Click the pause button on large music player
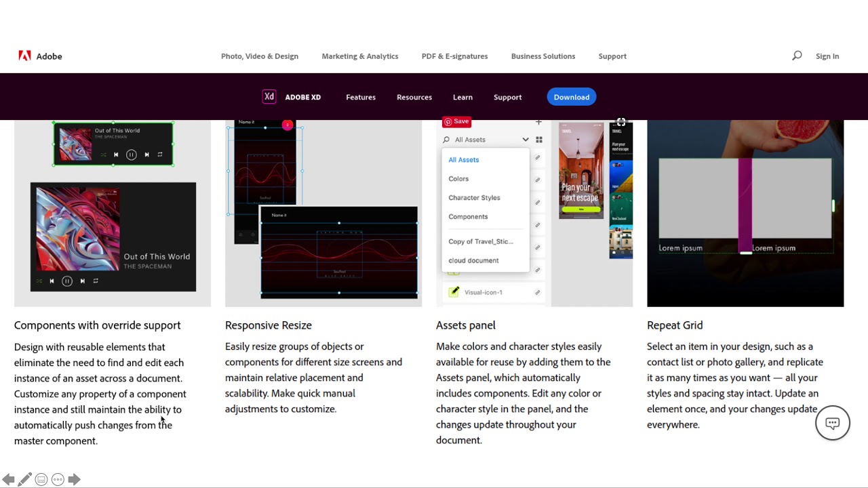The height and width of the screenshot is (488, 868). (67, 281)
